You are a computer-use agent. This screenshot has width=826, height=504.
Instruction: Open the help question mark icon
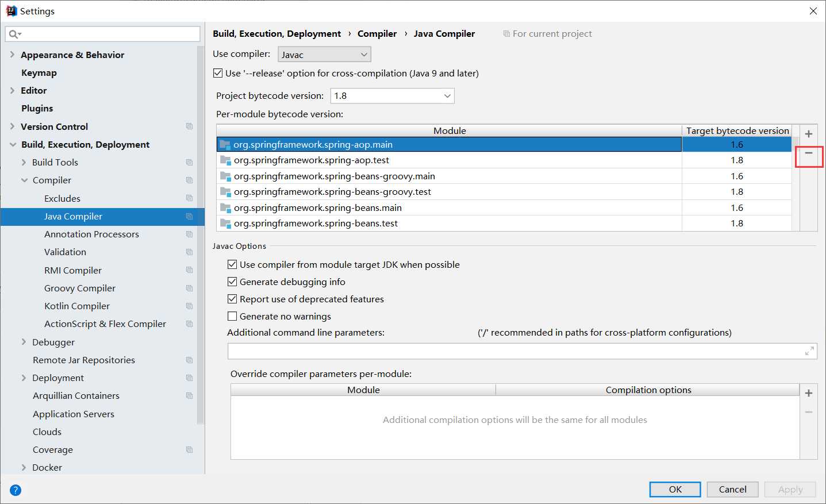[16, 490]
